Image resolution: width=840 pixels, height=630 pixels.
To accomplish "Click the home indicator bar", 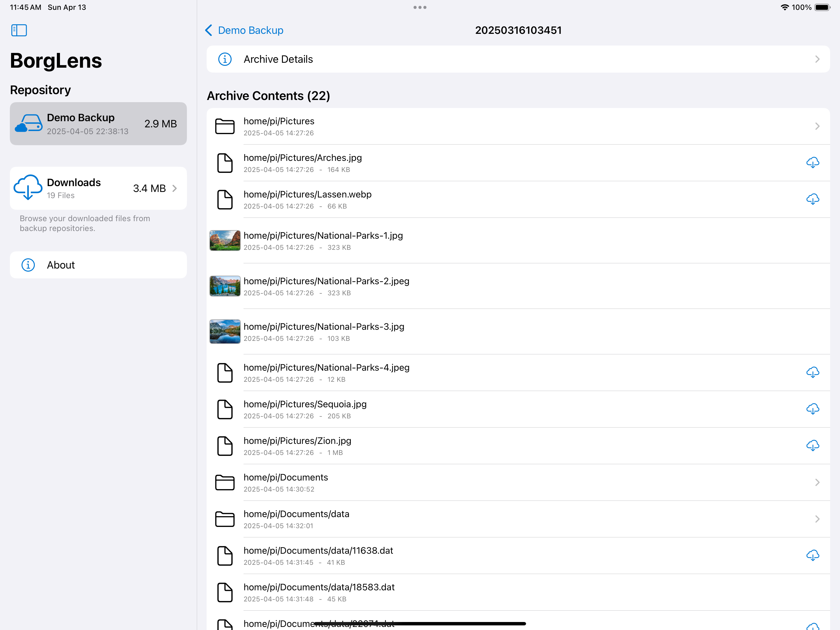I will [x=420, y=624].
